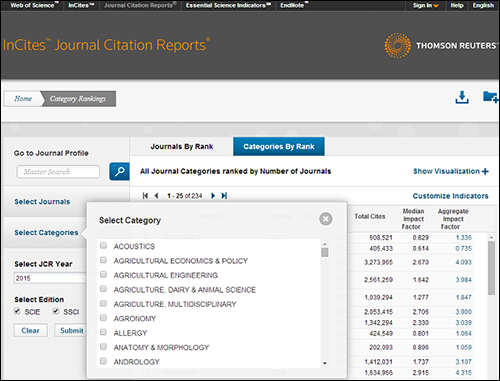Go to the first page arrow
Screen dimensions: 500x381
[x=145, y=196]
